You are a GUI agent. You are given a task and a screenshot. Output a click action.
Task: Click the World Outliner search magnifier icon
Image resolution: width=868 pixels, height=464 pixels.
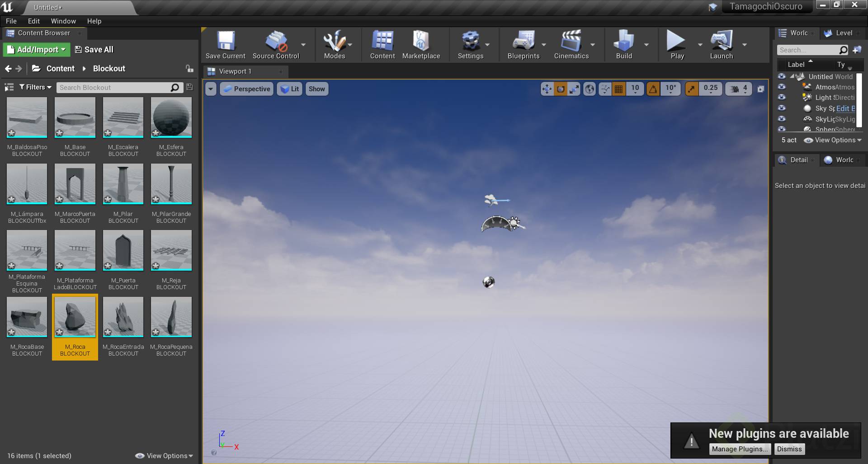(843, 50)
